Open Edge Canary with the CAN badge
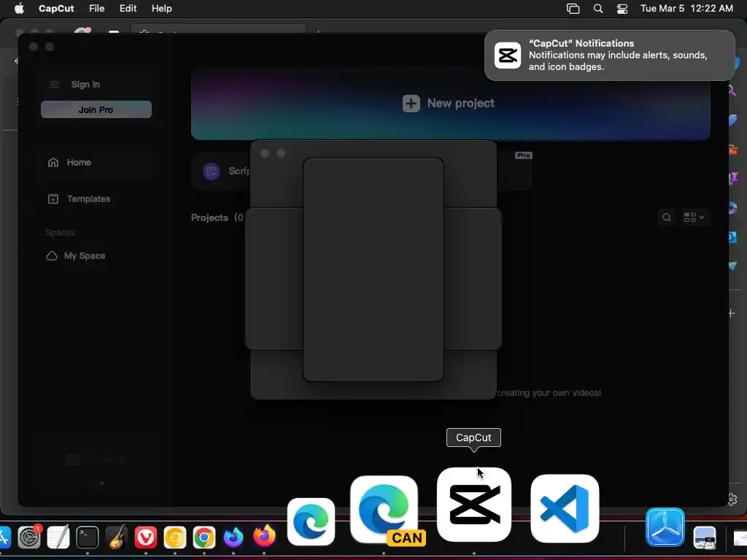This screenshot has height=560, width=747. (x=384, y=510)
